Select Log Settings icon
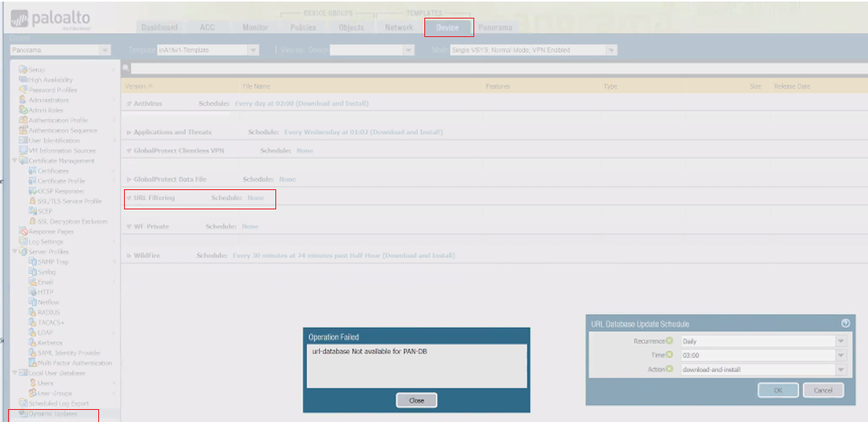Viewport: 868px width, 422px height. point(23,242)
